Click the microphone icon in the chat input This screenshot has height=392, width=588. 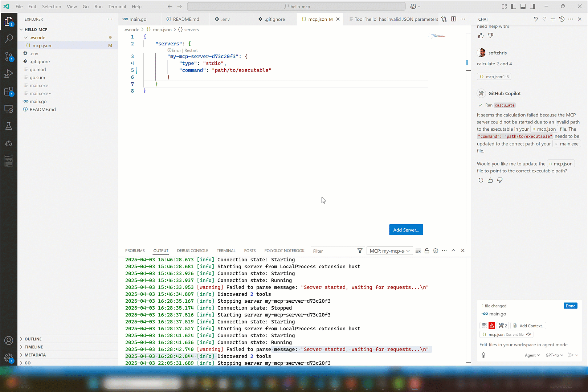click(x=483, y=355)
